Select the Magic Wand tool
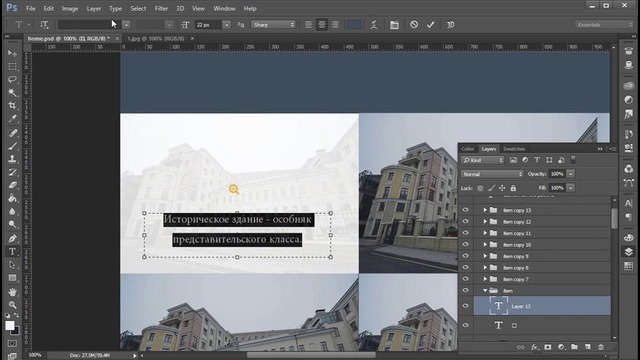Screen dimensions: 640x360 click(12, 92)
